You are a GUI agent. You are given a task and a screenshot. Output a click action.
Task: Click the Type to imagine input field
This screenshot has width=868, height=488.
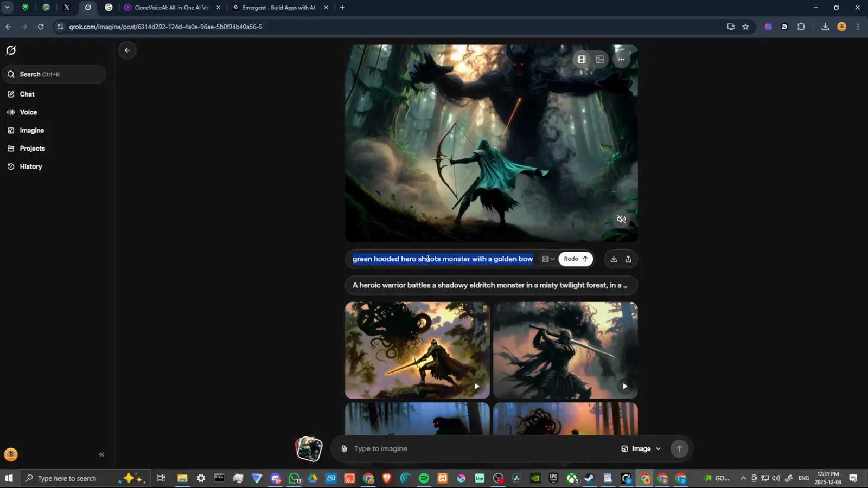point(483,449)
